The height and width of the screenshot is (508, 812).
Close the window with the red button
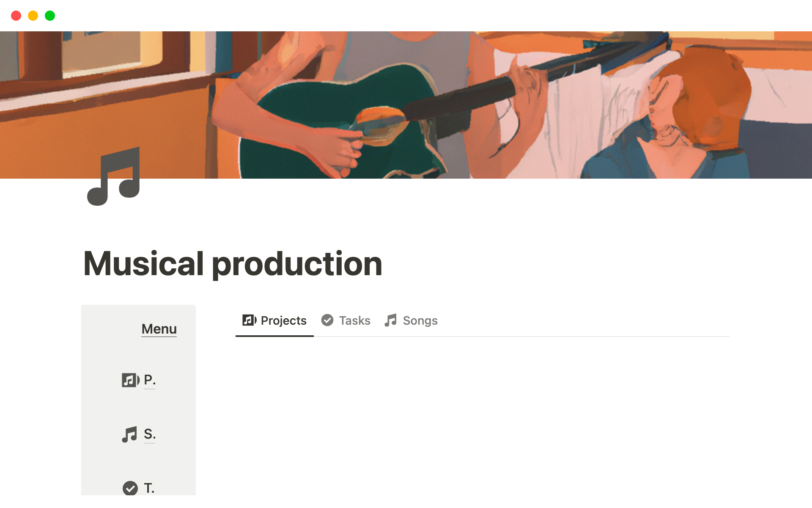tap(16, 16)
